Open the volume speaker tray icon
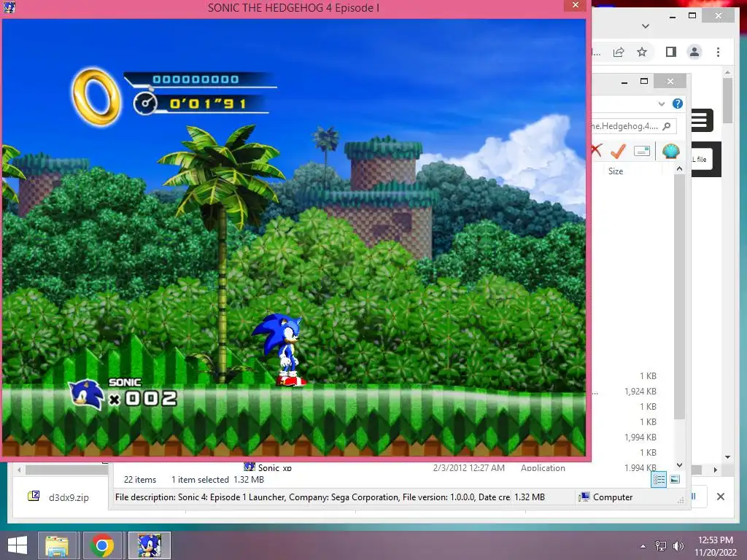Viewport: 747px width, 560px height. pos(678,546)
